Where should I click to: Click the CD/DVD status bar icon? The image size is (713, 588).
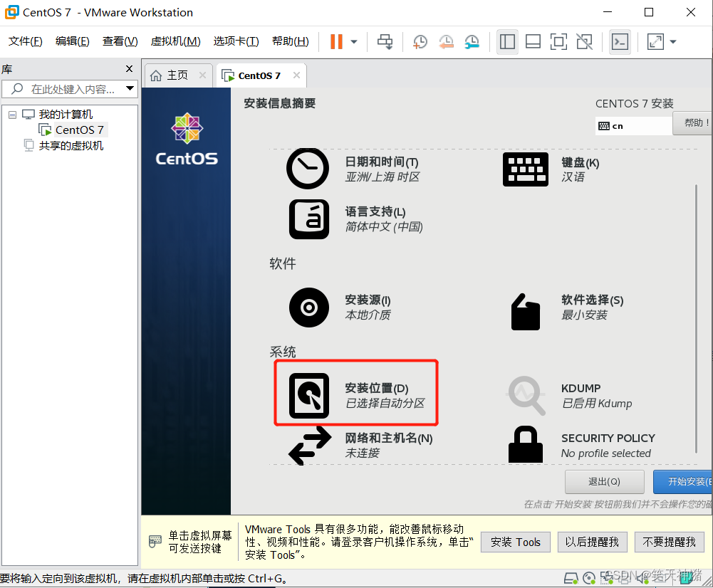click(589, 578)
